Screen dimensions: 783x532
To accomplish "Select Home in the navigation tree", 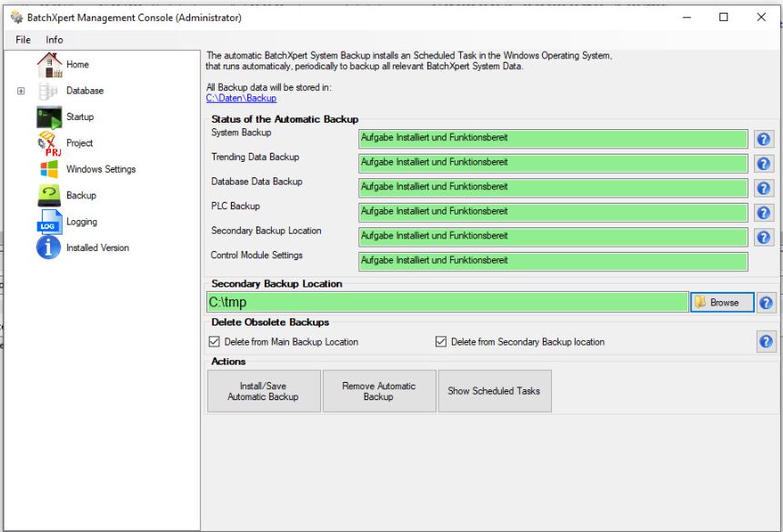I will tap(77, 65).
